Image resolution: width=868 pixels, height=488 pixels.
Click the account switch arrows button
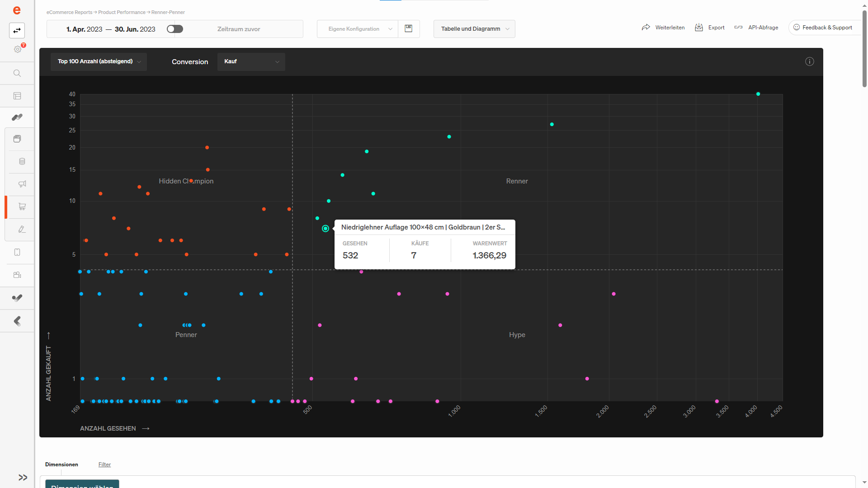coord(17,30)
